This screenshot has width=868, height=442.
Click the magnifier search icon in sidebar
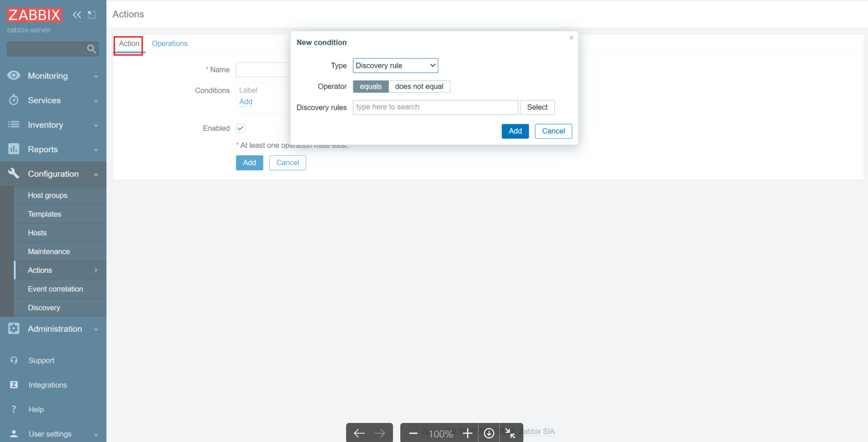[x=91, y=49]
